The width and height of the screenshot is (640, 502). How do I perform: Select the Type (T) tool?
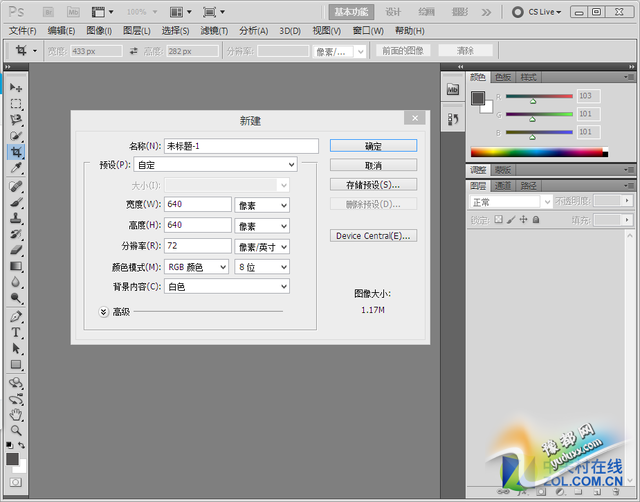tap(16, 332)
